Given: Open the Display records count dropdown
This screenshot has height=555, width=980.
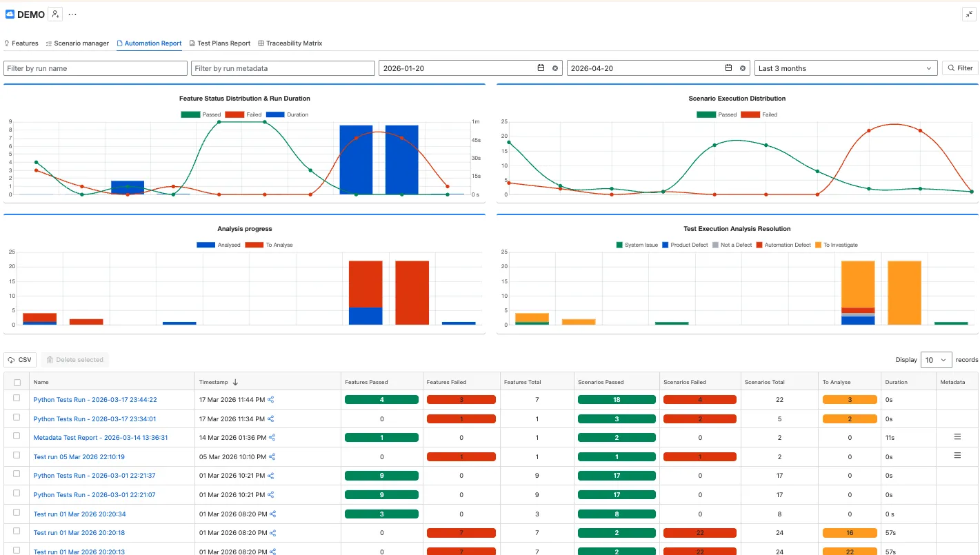Looking at the screenshot, I should 936,360.
